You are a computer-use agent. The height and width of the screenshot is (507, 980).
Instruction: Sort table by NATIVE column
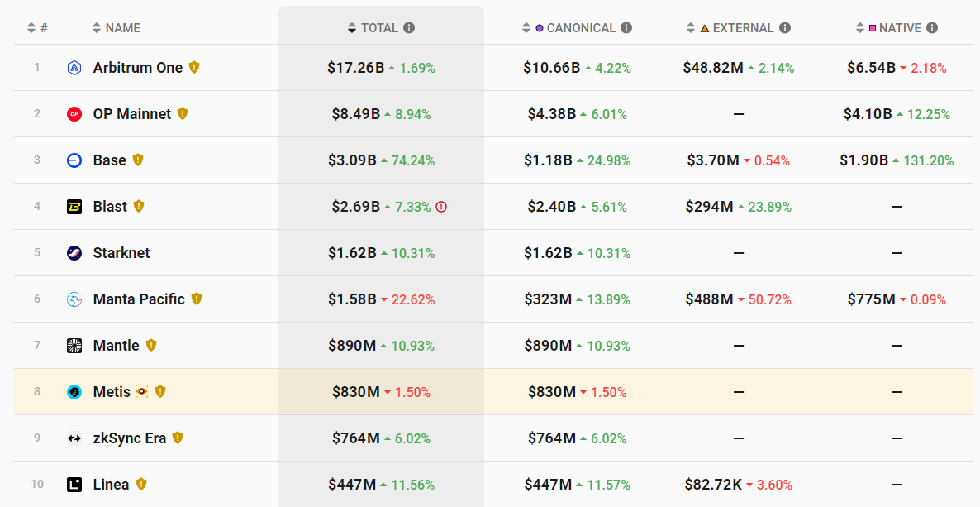[889, 27]
